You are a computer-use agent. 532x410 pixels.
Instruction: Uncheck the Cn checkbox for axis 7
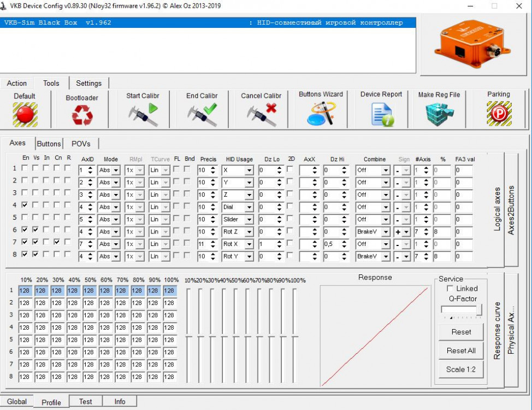click(x=57, y=242)
